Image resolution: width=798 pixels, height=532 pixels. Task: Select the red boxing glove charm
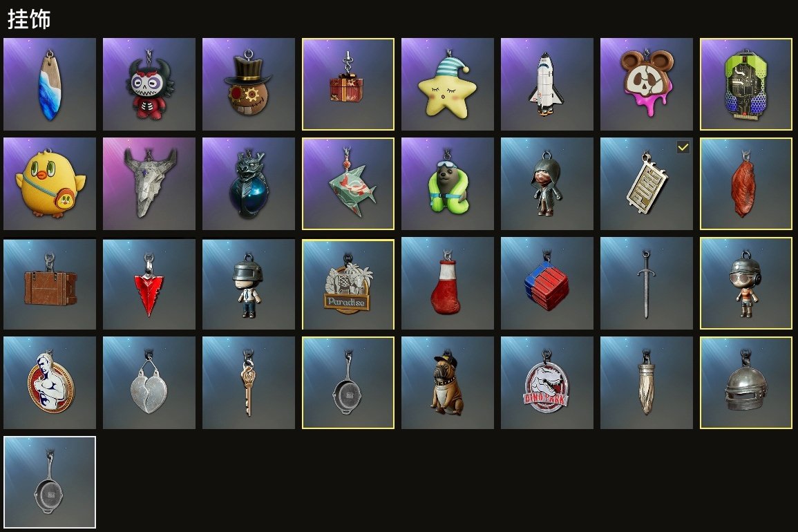447,283
